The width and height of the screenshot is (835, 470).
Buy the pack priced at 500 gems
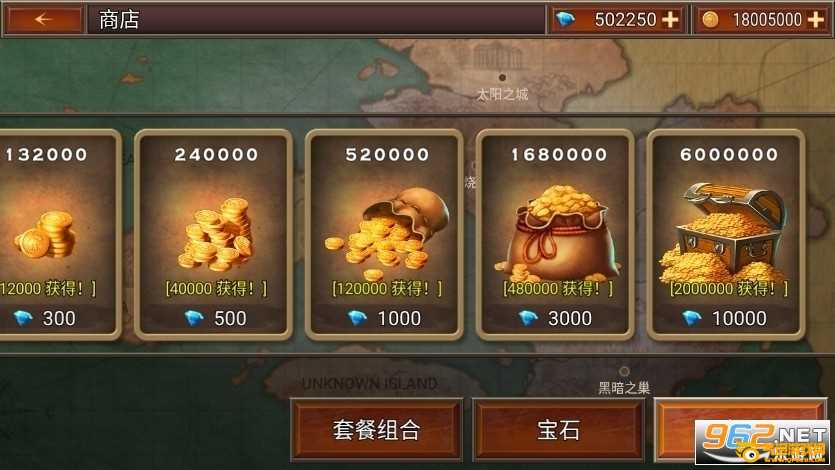pos(215,318)
